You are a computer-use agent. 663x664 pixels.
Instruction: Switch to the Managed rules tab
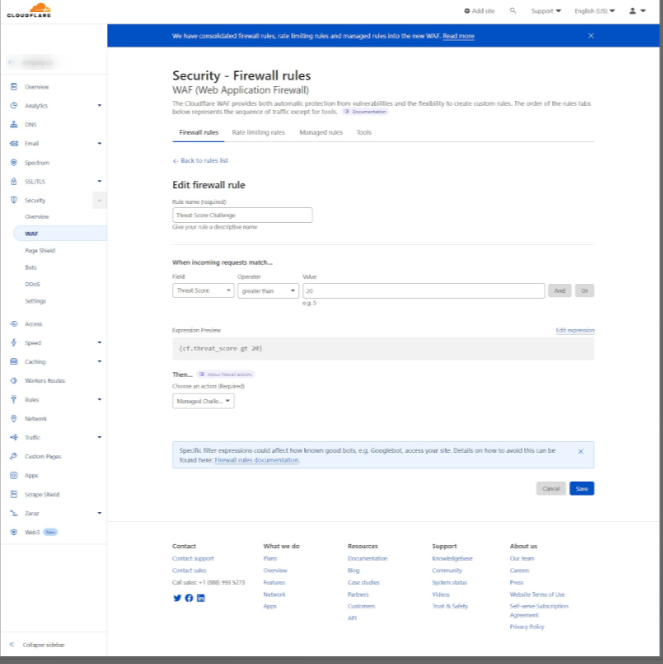tap(321, 133)
